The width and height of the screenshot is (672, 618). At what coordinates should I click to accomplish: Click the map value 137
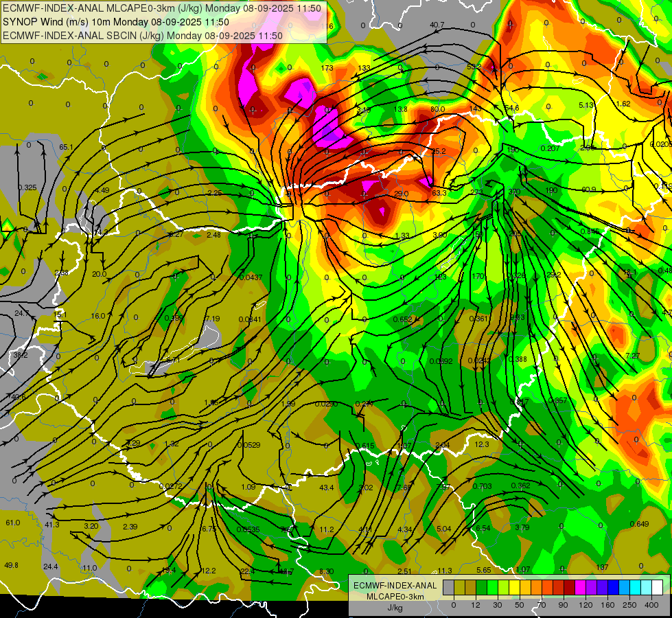click(602, 566)
